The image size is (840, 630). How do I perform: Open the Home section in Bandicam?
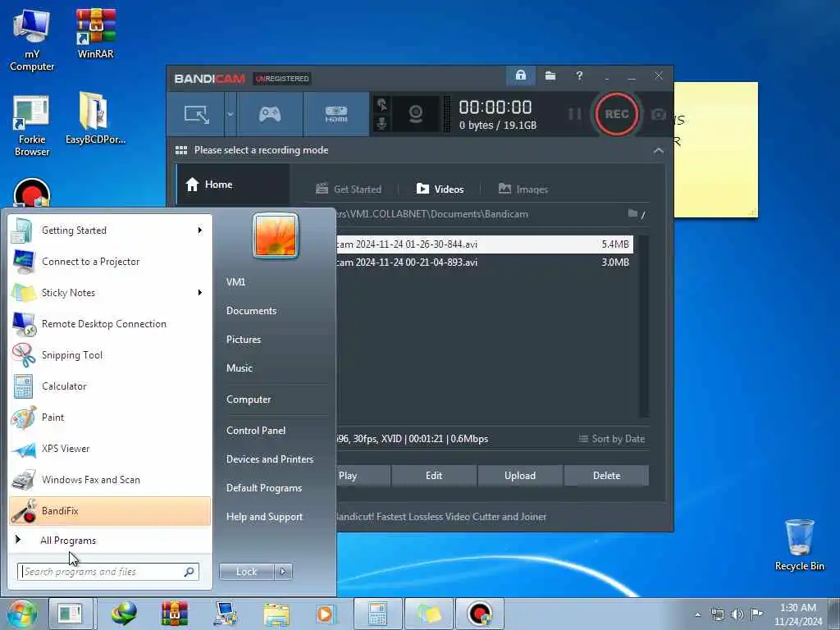[x=233, y=185]
